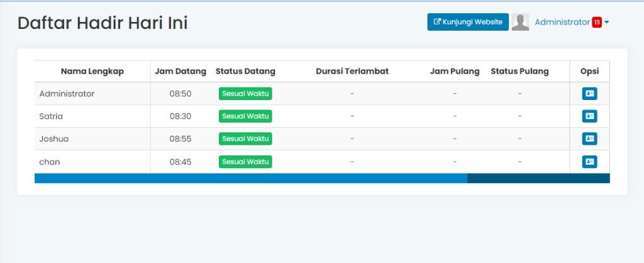The image size is (644, 263).
Task: Click the Administrator profile avatar image
Action: click(x=520, y=22)
